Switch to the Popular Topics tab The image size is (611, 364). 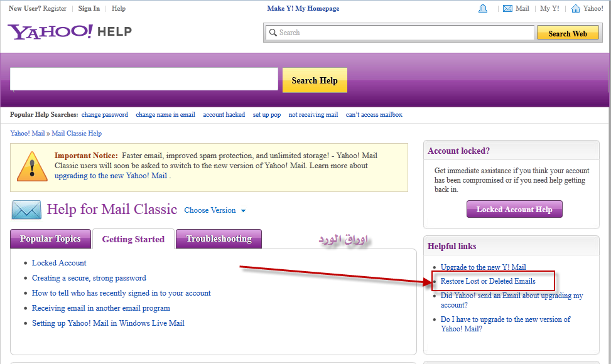pos(50,238)
